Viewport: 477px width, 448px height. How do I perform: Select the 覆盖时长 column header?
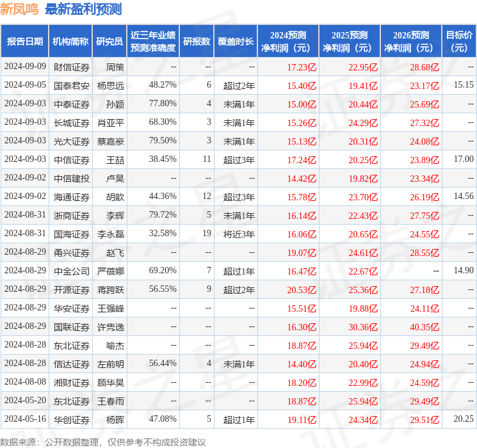[236, 42]
